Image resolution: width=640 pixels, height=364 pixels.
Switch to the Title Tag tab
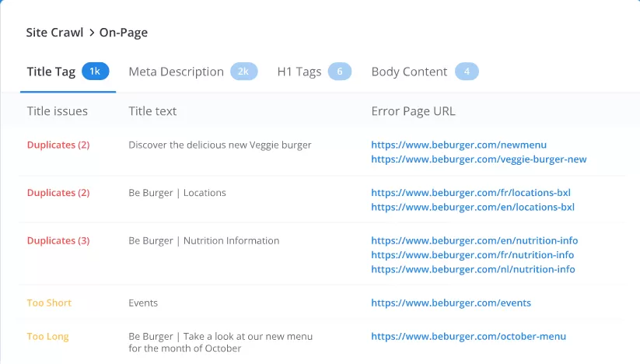tap(51, 72)
